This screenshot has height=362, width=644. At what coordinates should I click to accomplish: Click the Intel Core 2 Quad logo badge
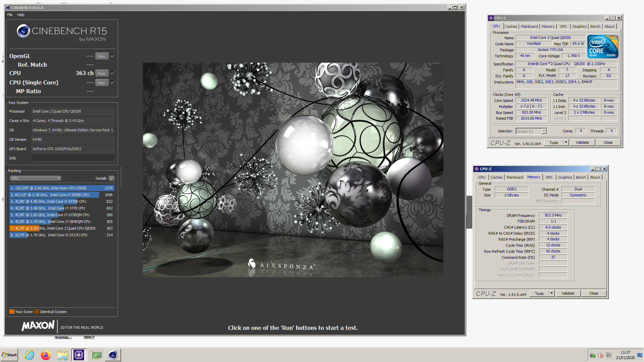tap(603, 47)
